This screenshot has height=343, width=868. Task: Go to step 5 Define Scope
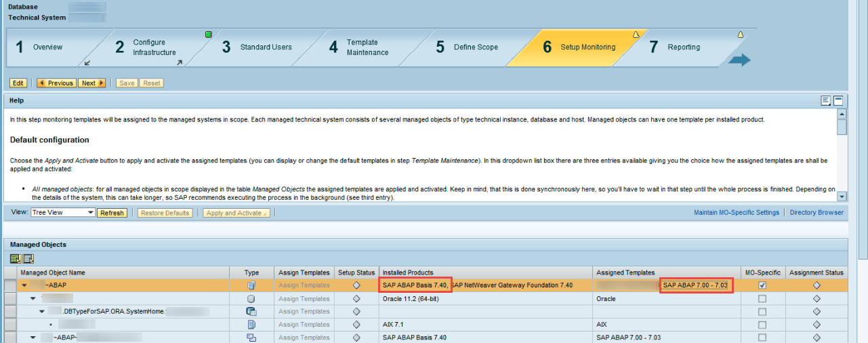[x=476, y=47]
